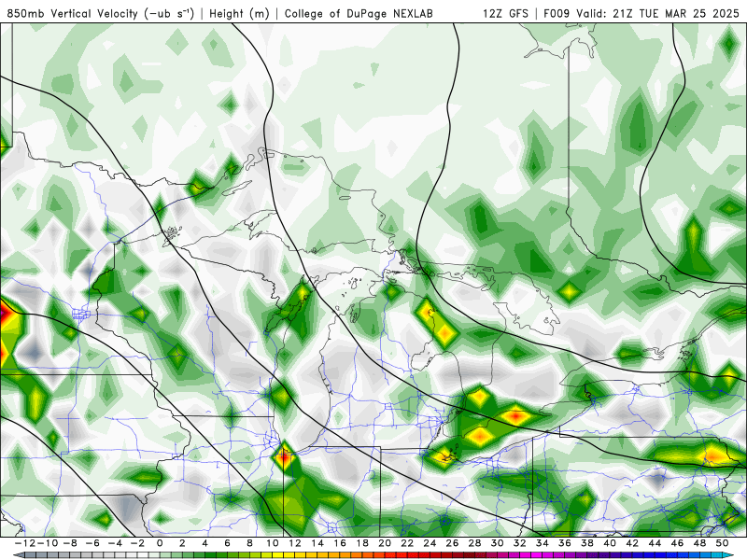Click the "12Z GFS" model run label
Viewport: 747px width, 560px height.
coord(505,13)
